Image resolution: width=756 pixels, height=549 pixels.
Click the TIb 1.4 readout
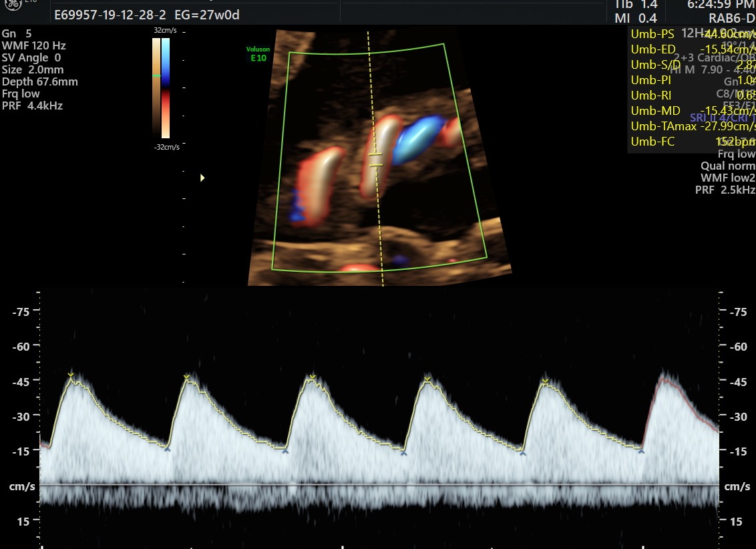(x=636, y=5)
